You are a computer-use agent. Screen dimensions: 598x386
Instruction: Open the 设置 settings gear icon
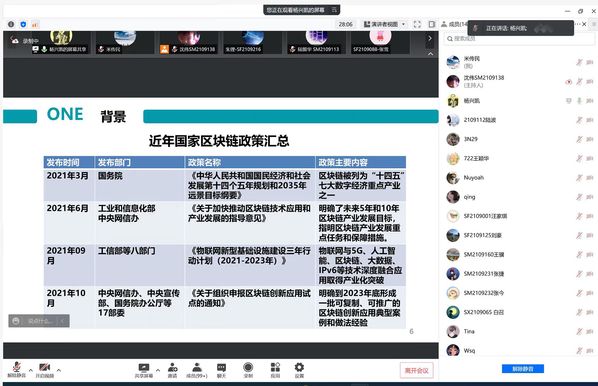(x=299, y=370)
